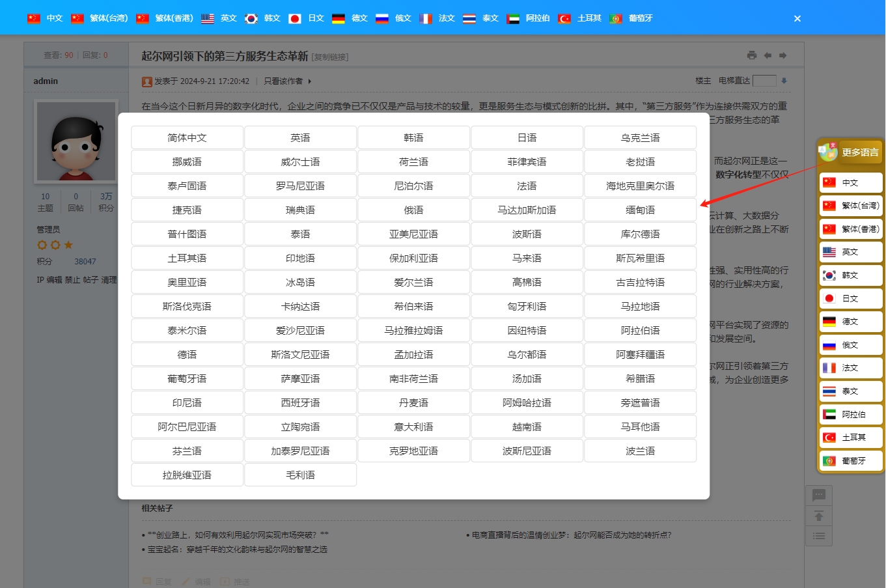Select 英文 in the right side panel
Screen dimensions: 886x588
click(851, 252)
